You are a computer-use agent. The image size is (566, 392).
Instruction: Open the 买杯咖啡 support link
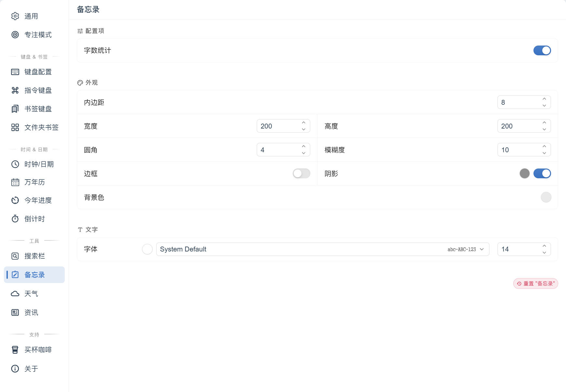point(34,350)
